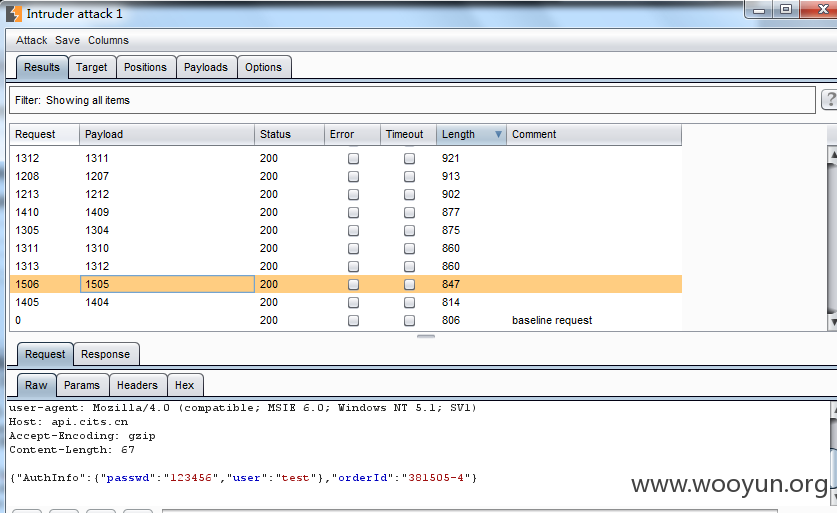Click the highlighted payload cell 1505
The width and height of the screenshot is (837, 513).
point(167,284)
